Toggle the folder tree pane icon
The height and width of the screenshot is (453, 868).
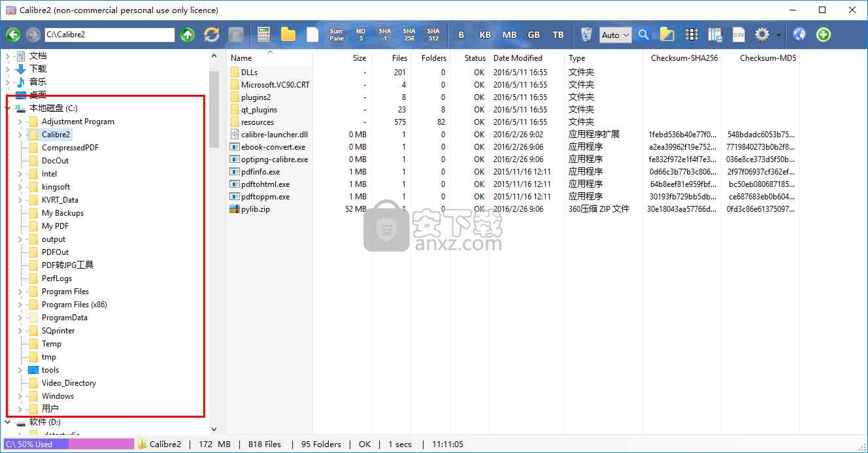pos(667,35)
